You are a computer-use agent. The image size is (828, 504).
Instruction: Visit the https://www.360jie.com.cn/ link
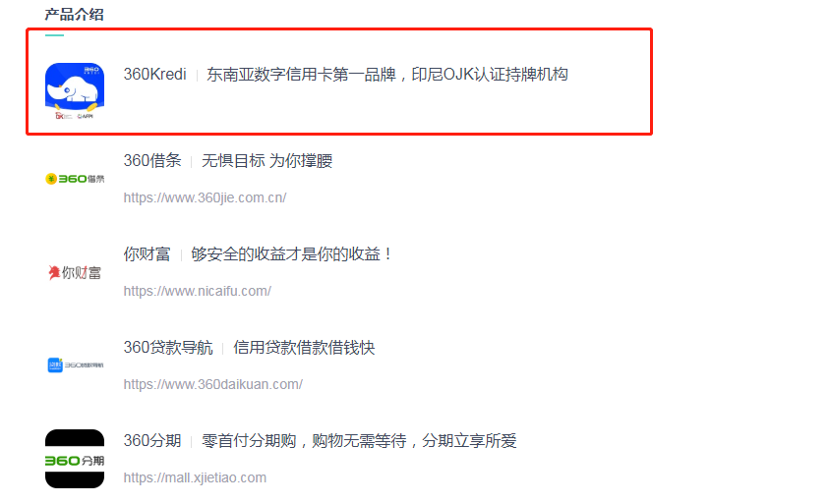click(205, 197)
